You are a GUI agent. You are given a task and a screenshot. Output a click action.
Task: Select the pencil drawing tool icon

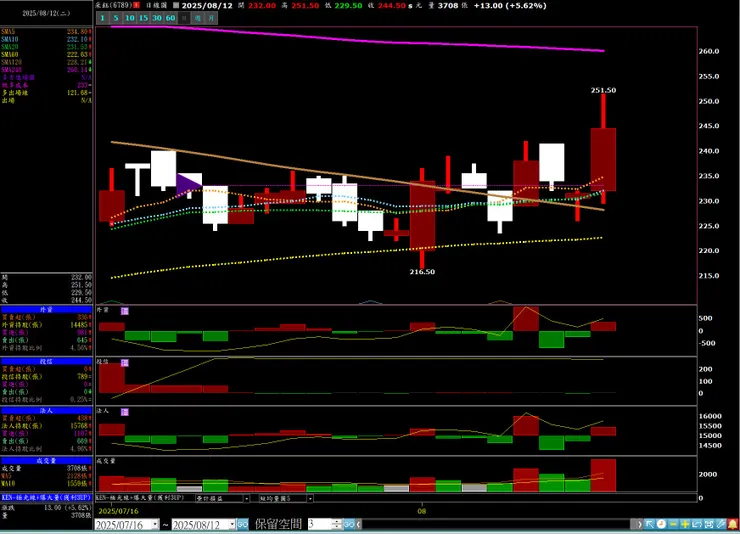tap(721, 524)
